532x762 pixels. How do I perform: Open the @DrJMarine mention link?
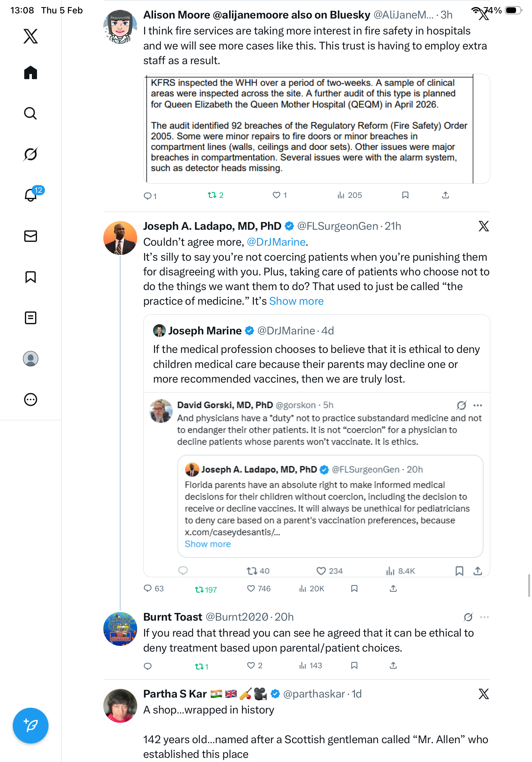coord(276,242)
